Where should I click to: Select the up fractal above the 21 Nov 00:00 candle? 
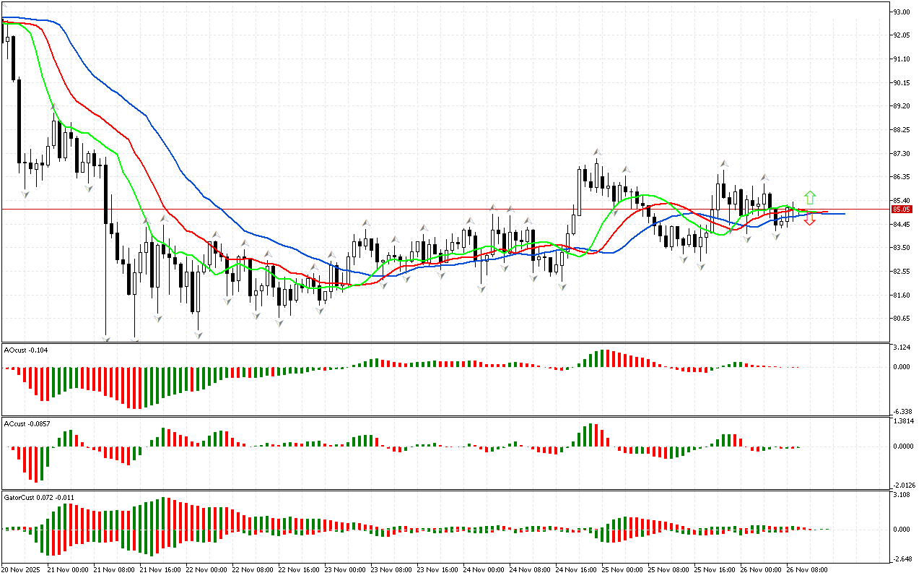pos(53,107)
